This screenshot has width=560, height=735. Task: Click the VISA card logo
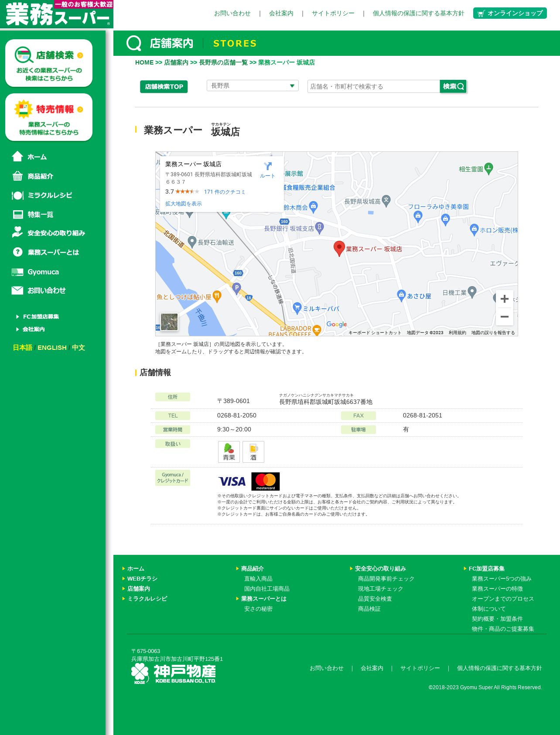232,482
